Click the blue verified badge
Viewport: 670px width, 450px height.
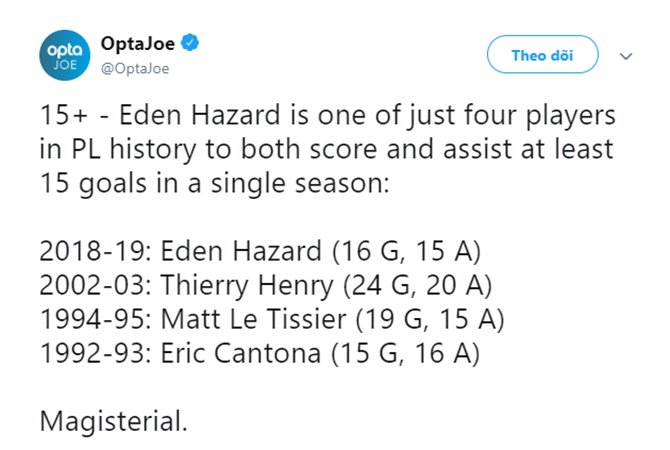click(193, 43)
